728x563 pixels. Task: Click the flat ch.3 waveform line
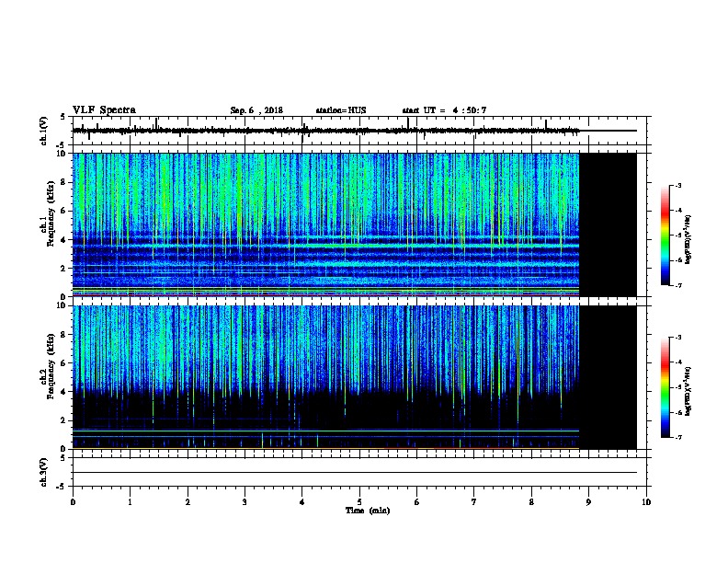pyautogui.click(x=354, y=473)
